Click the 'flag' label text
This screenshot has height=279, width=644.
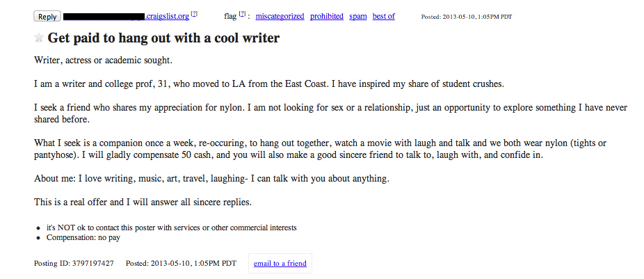pyautogui.click(x=230, y=16)
